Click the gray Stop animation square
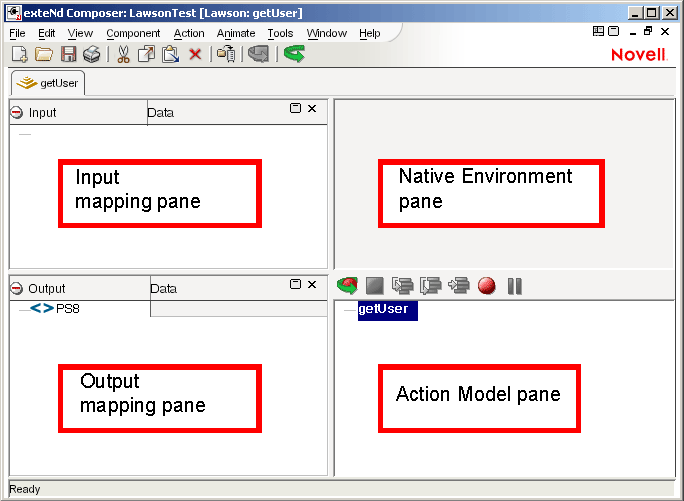Screen dimensions: 684x501 coord(375,286)
